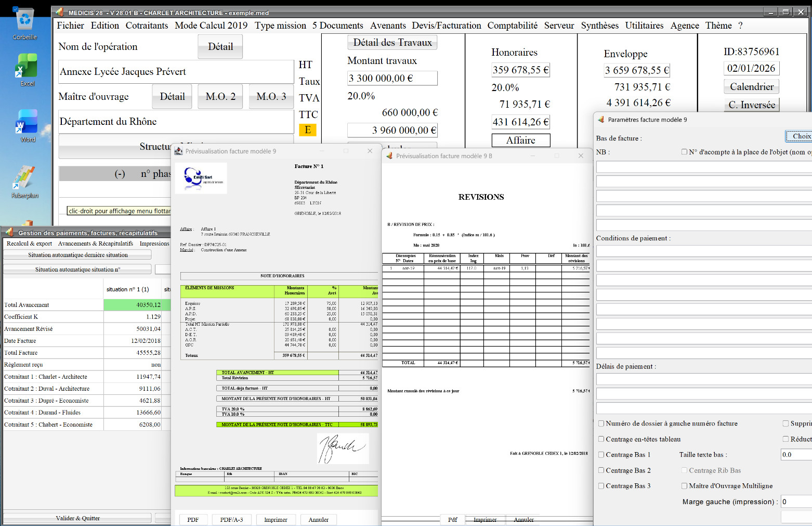This screenshot has width=812, height=526.
Task: Toggle Centrage en-têtes tableau checkbox
Action: click(601, 439)
